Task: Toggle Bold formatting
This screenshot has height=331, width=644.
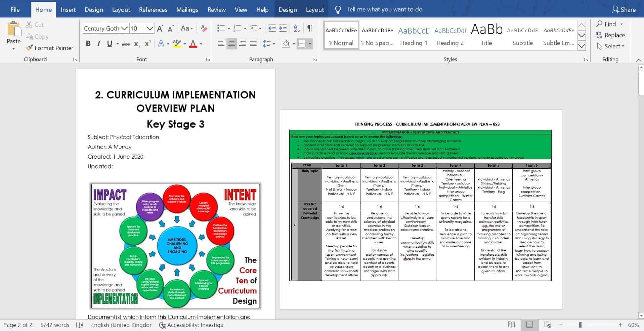Action: point(88,44)
